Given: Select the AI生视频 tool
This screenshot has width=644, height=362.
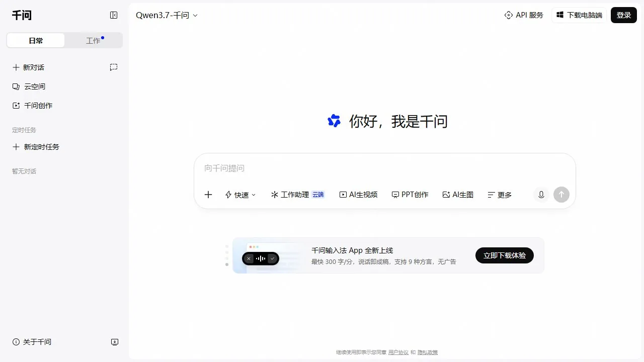Looking at the screenshot, I should (358, 195).
